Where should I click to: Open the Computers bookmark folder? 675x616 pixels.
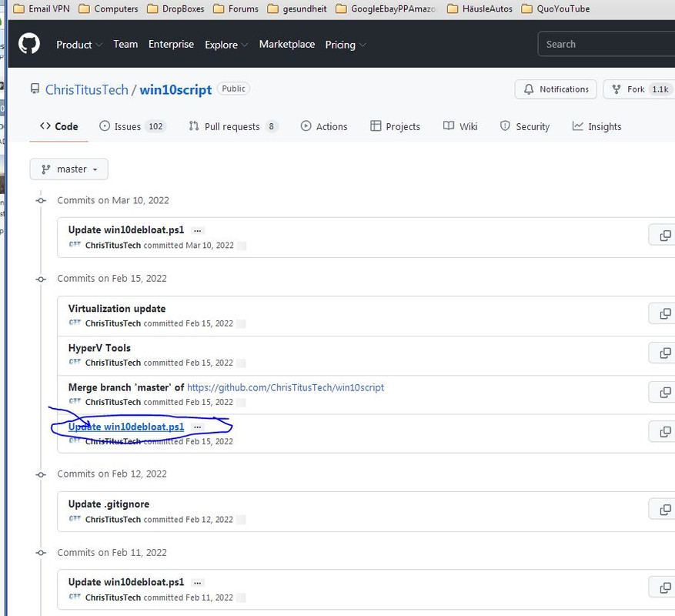coord(109,8)
